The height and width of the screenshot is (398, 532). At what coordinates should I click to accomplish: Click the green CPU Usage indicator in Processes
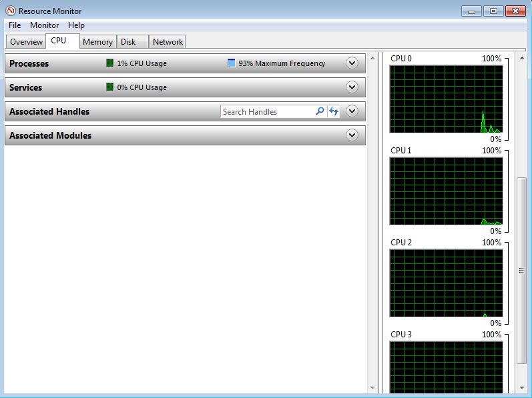pyautogui.click(x=110, y=63)
